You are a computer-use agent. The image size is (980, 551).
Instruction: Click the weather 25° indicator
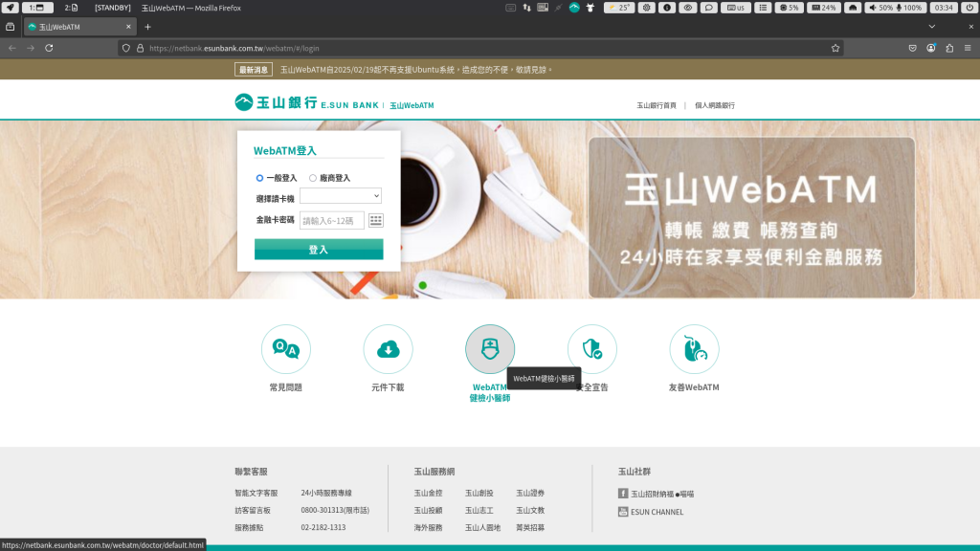(619, 8)
